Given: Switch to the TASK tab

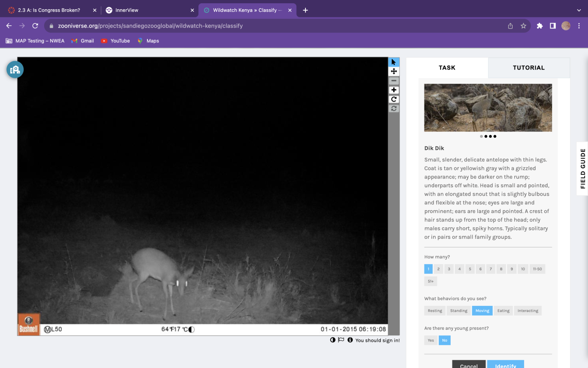Looking at the screenshot, I should (447, 68).
